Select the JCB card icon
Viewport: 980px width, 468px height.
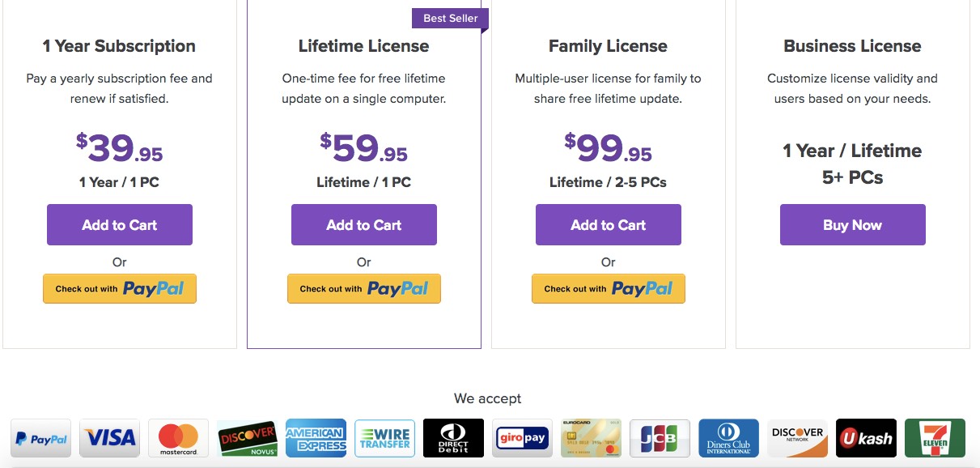pyautogui.click(x=660, y=438)
